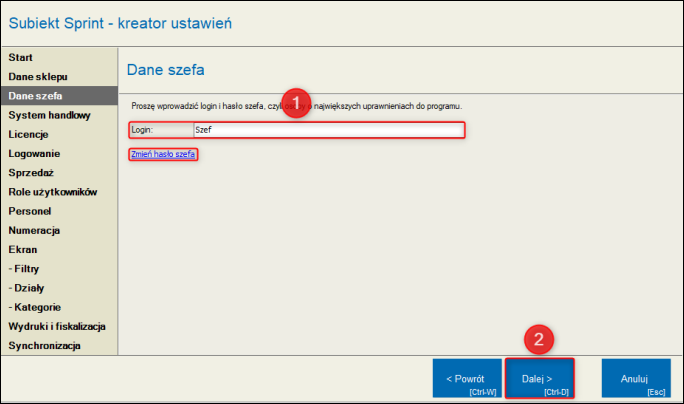The height and width of the screenshot is (404, 684).
Task: Click the instruction text about login i hasło szefa
Action: (x=297, y=106)
